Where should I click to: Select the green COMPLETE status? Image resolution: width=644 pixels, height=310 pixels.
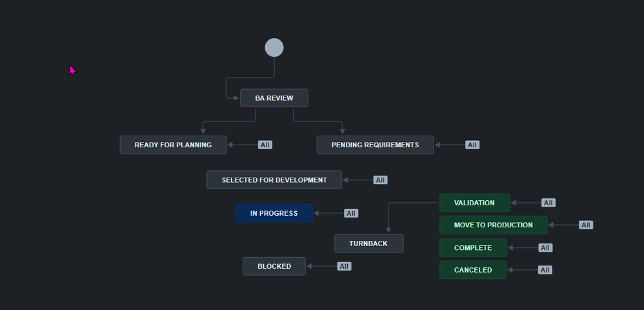pos(473,247)
